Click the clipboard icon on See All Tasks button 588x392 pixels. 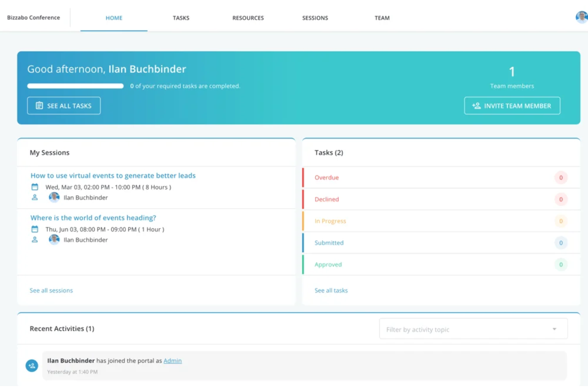[x=39, y=106]
